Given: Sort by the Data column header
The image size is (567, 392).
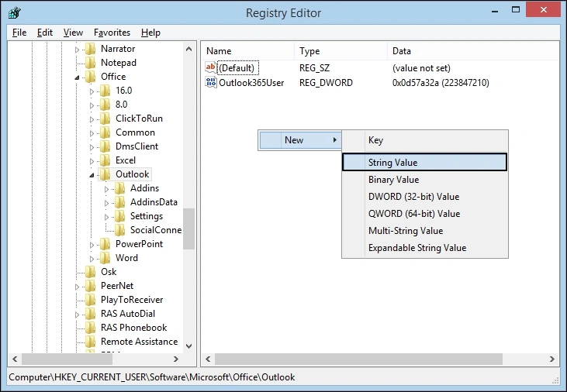Looking at the screenshot, I should point(473,51).
